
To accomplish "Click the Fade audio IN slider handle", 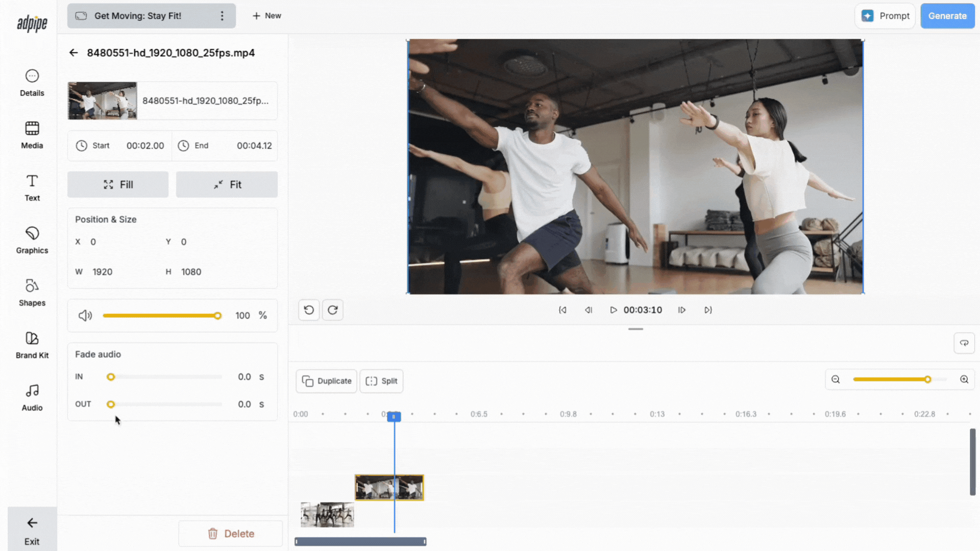I will [x=111, y=377].
